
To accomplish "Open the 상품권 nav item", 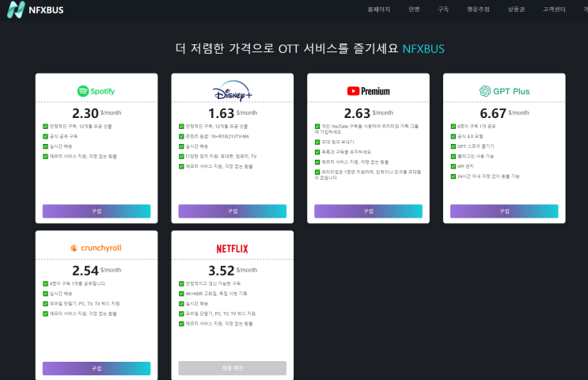I will point(516,9).
